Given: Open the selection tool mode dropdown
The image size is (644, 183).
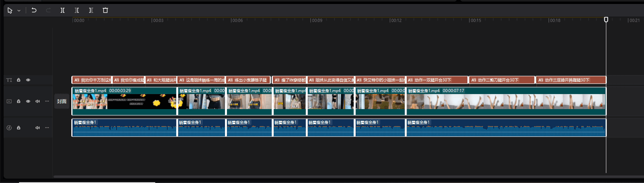Looking at the screenshot, I should click(x=19, y=10).
